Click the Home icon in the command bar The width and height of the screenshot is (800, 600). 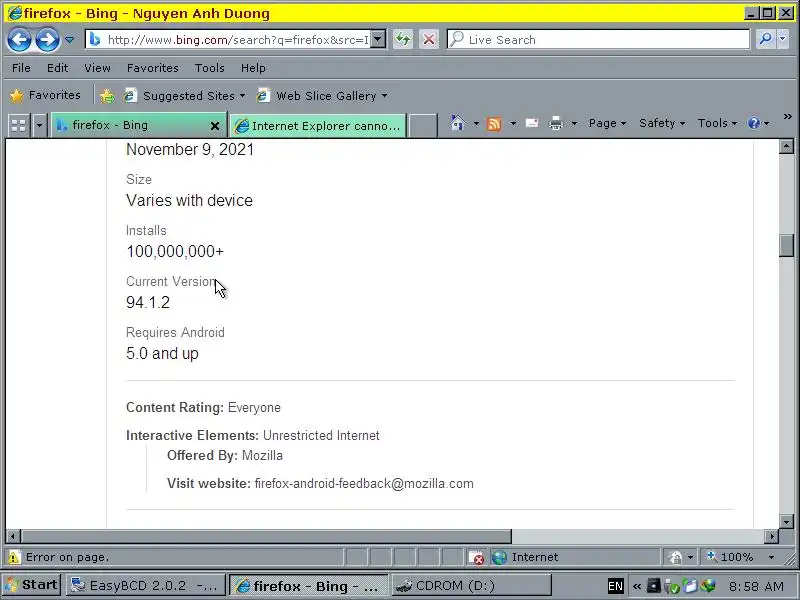click(457, 123)
